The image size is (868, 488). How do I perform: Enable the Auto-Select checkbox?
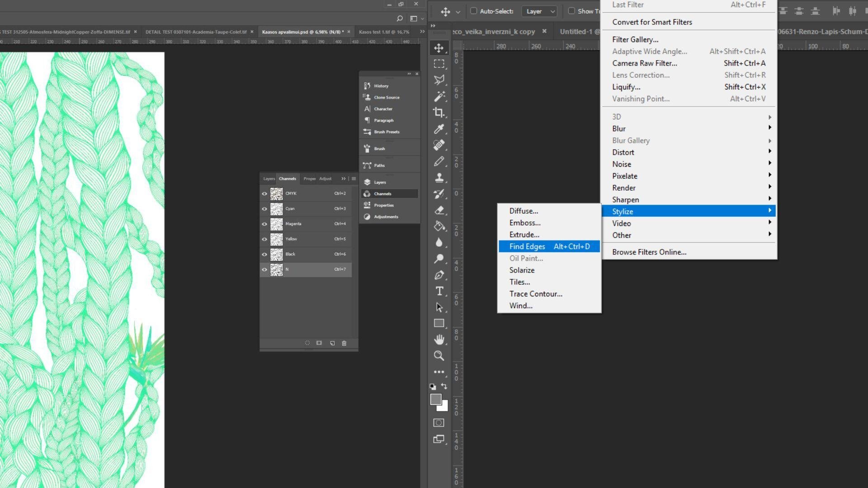pyautogui.click(x=473, y=11)
